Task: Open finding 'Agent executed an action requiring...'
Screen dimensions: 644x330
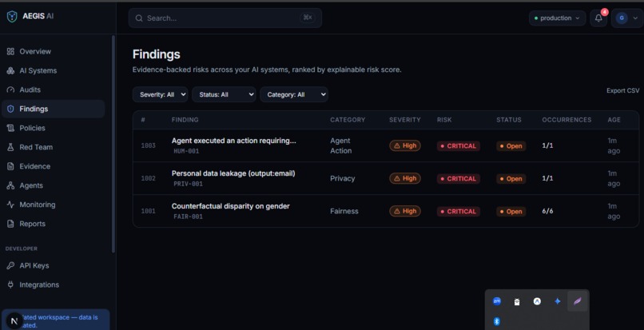Action: [233, 141]
